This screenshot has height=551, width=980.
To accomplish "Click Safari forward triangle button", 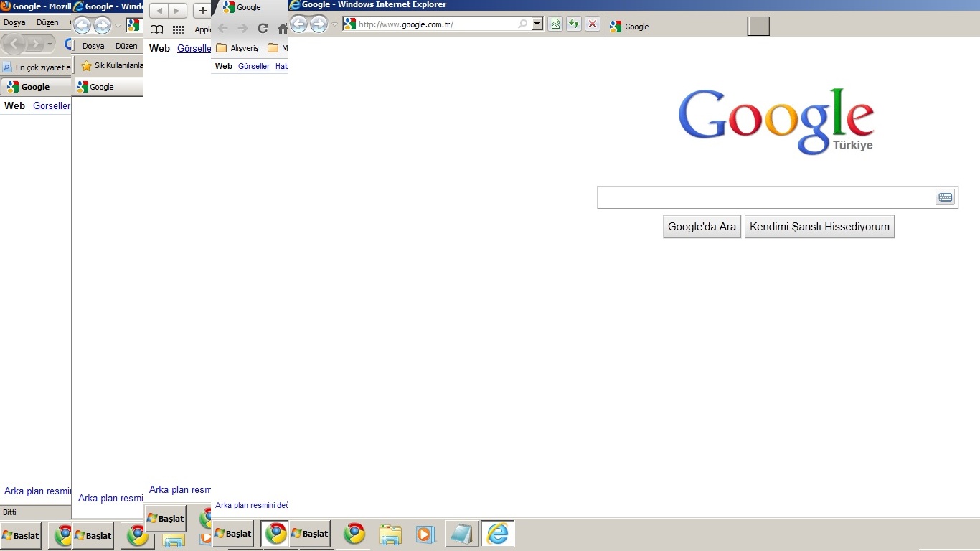I will pyautogui.click(x=177, y=11).
